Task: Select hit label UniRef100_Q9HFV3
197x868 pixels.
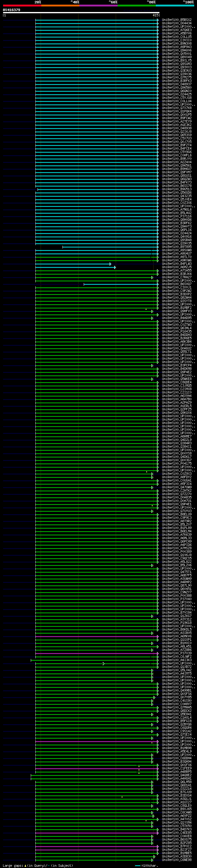Action: click(177, 311)
